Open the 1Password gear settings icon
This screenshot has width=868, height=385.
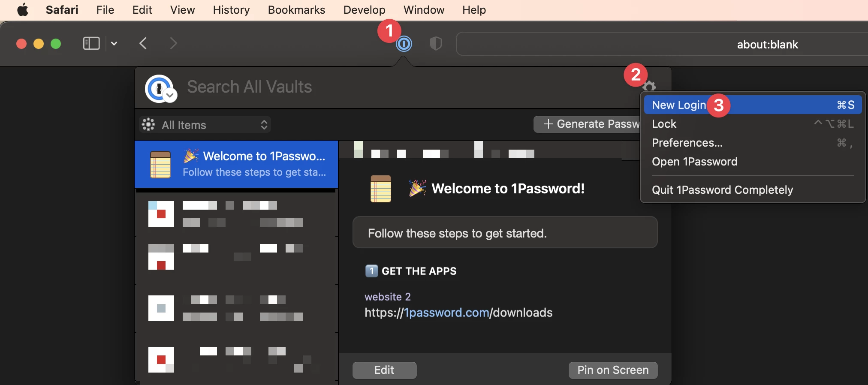(x=649, y=86)
